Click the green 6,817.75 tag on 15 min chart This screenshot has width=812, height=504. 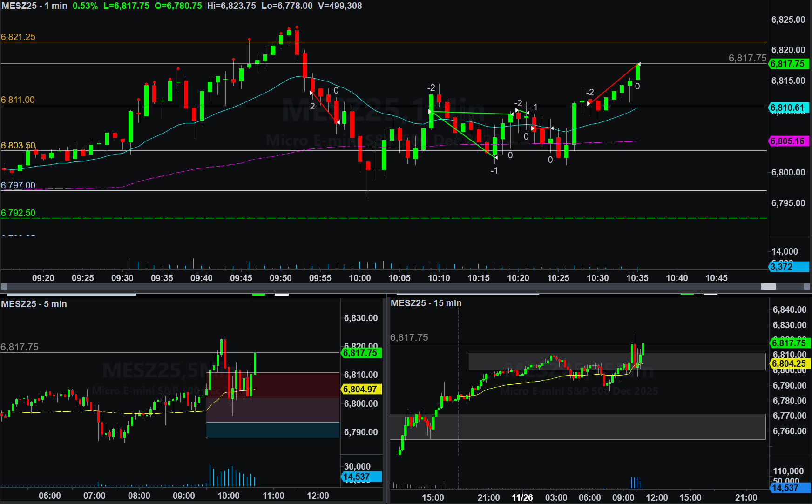[x=790, y=343]
